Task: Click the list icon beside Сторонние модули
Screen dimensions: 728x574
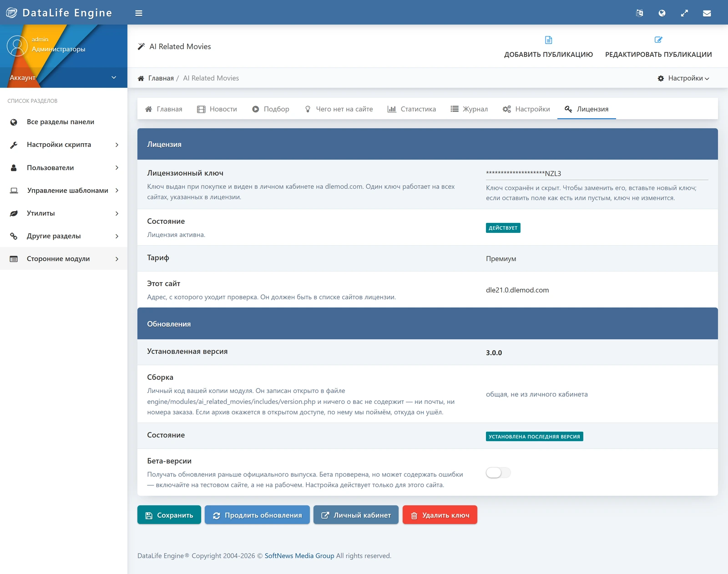Action: (14, 259)
